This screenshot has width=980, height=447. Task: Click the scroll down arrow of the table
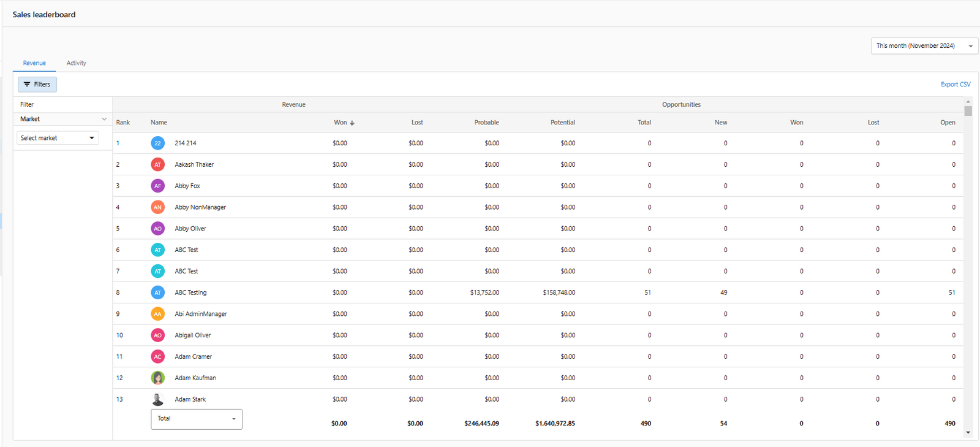point(968,432)
